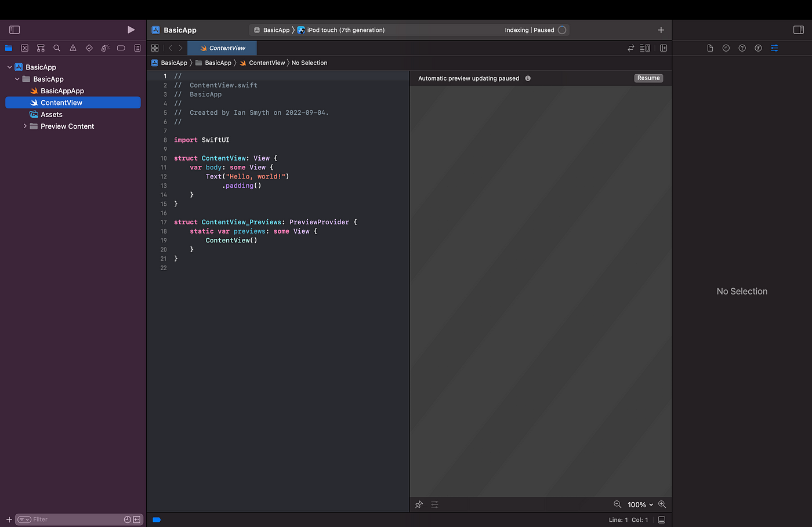The image size is (812, 527).
Task: Show the Symbol navigator
Action: tap(41, 48)
